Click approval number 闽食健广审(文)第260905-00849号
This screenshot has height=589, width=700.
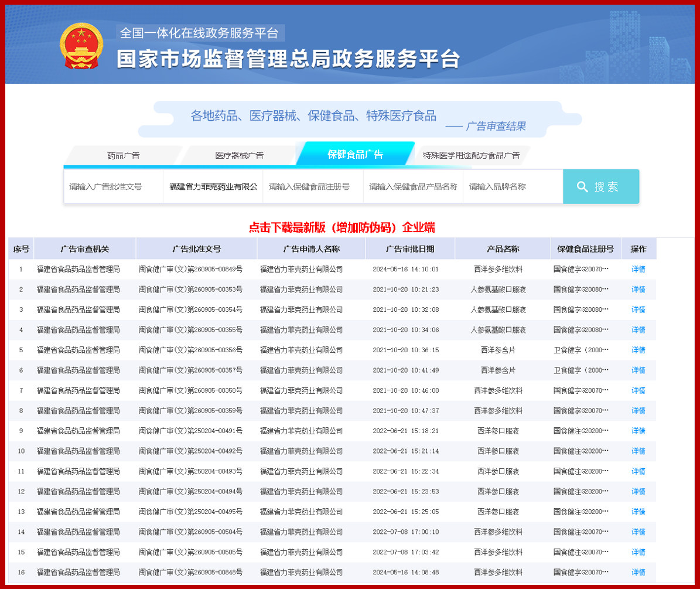(x=190, y=269)
